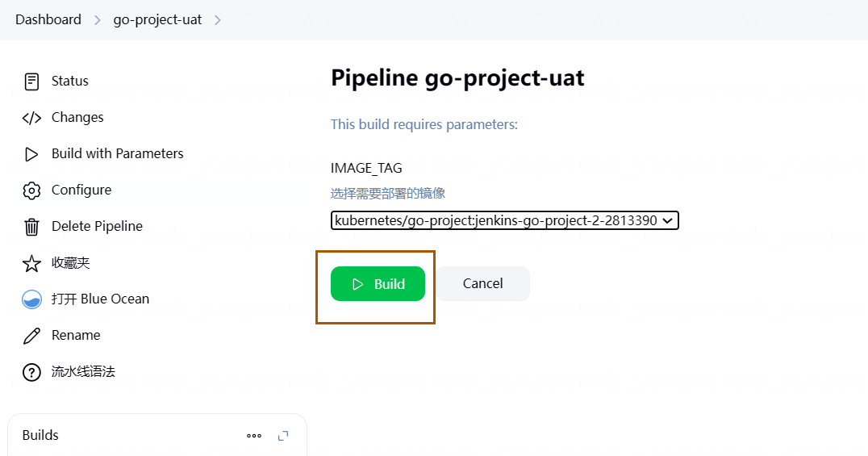Click the 选择需要部署的镜像 description text

387,194
